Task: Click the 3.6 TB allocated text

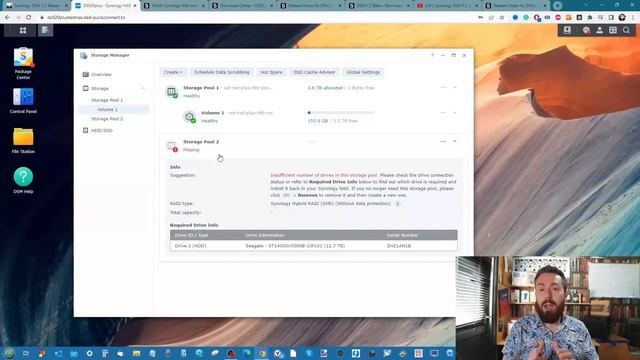Action: click(325, 88)
